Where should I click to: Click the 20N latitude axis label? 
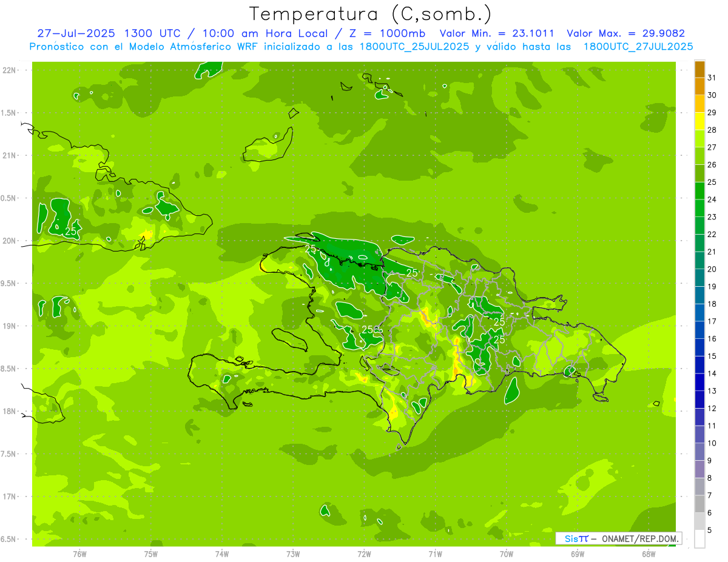pos(9,241)
